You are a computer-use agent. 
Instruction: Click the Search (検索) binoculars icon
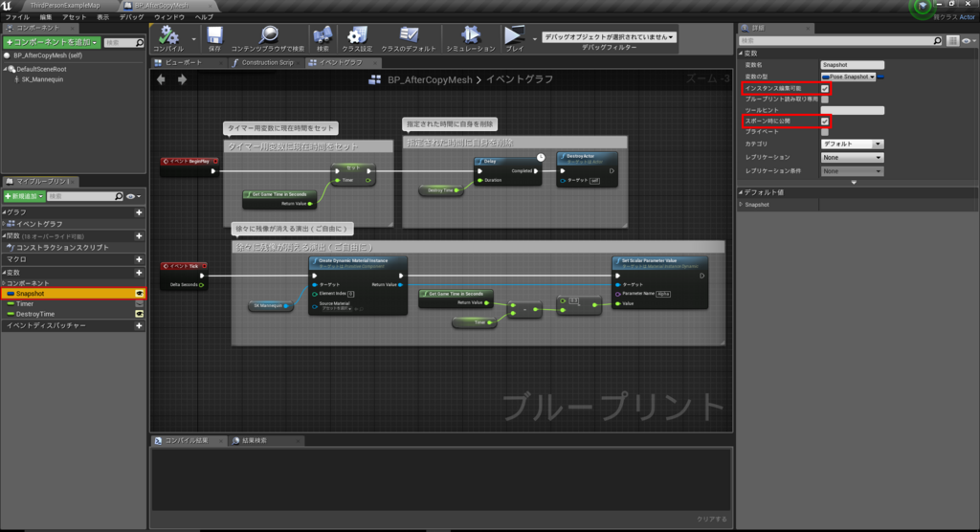(323, 34)
